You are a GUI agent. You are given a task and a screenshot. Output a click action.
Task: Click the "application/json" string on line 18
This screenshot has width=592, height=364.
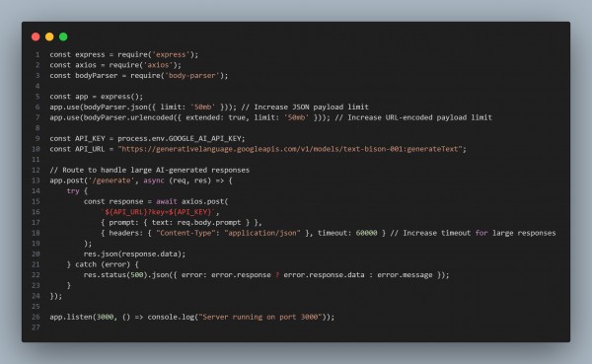[262, 233]
